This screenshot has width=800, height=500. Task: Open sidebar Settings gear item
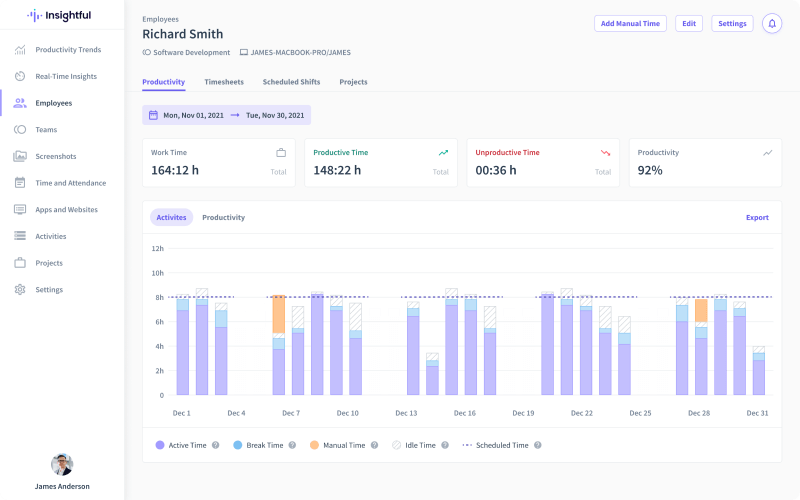[48, 290]
